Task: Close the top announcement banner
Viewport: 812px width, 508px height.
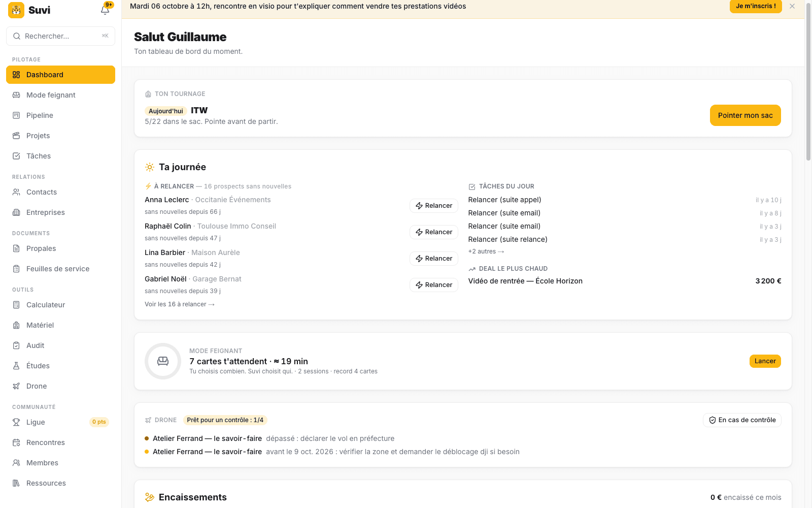Action: (792, 6)
